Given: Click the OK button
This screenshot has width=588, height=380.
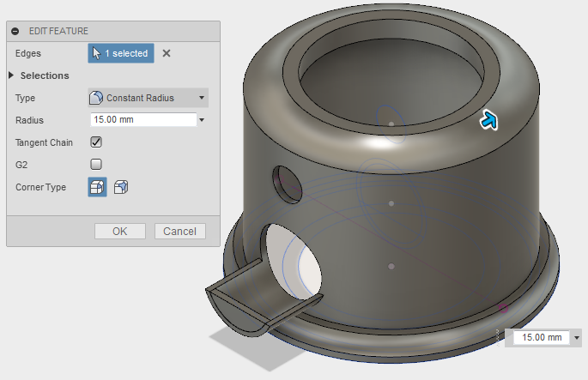Looking at the screenshot, I should pyautogui.click(x=120, y=232).
